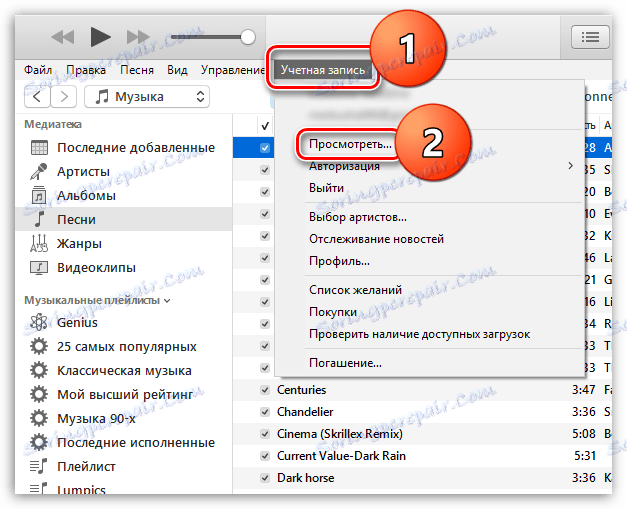Go back with the left arrow button

37,97
